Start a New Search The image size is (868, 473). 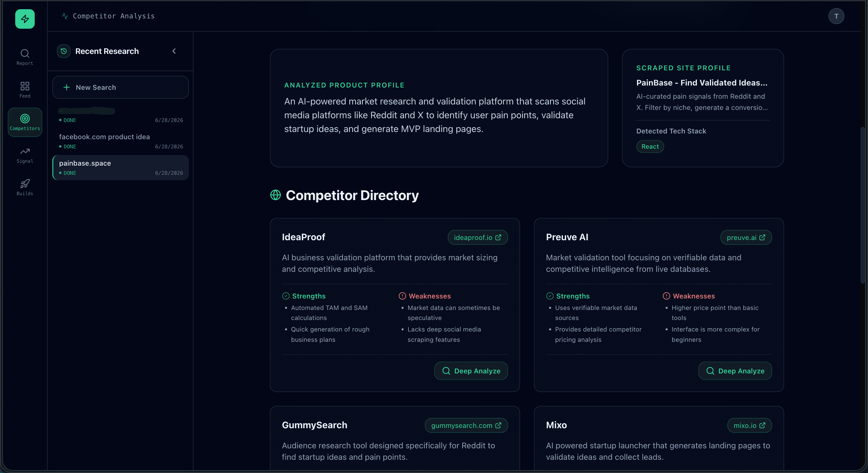pyautogui.click(x=120, y=87)
